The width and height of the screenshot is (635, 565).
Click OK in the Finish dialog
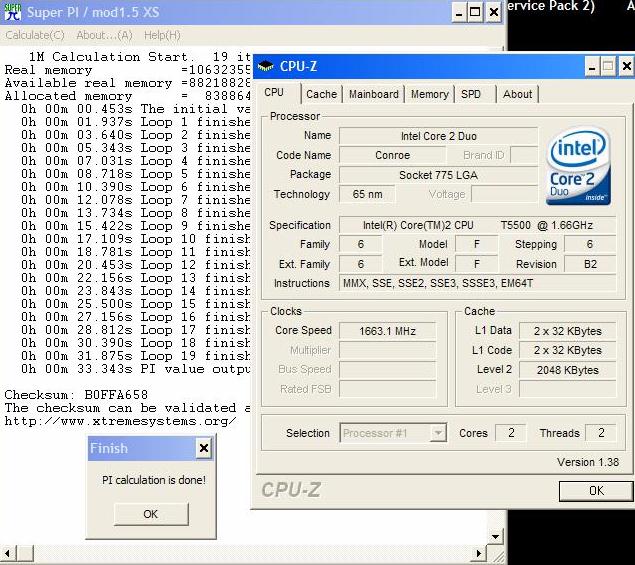click(151, 514)
